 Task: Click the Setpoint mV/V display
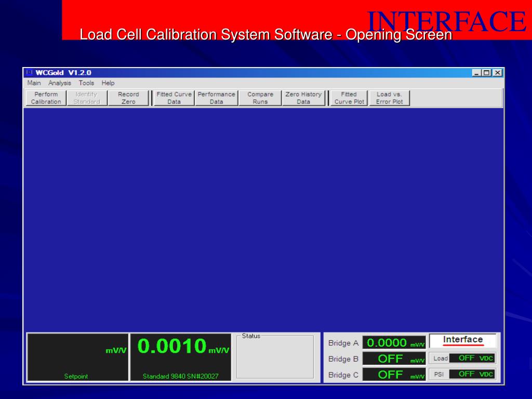tap(78, 357)
